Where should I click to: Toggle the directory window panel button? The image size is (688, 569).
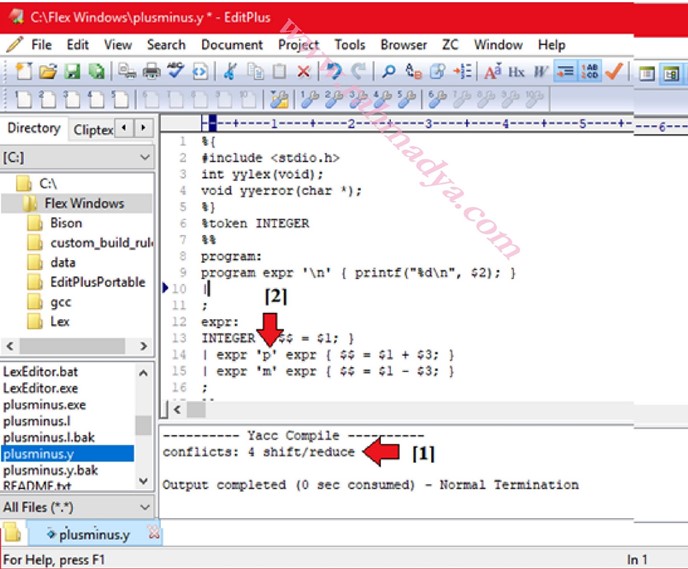(647, 72)
